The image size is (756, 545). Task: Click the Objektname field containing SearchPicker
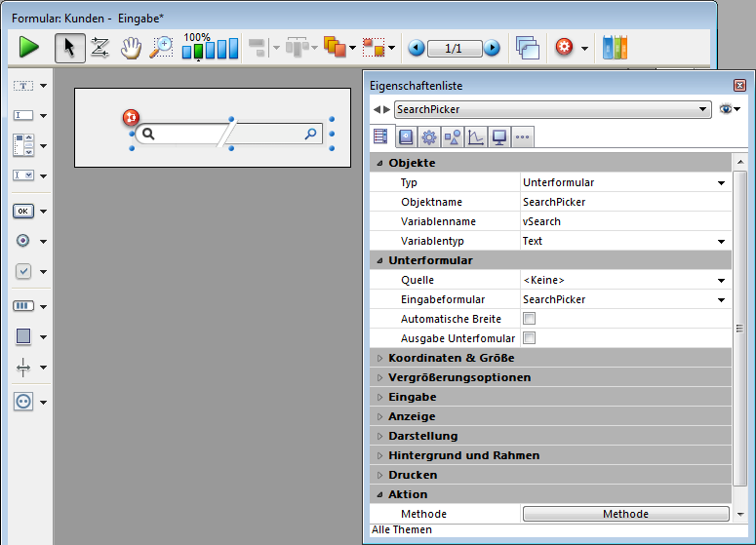(x=624, y=202)
